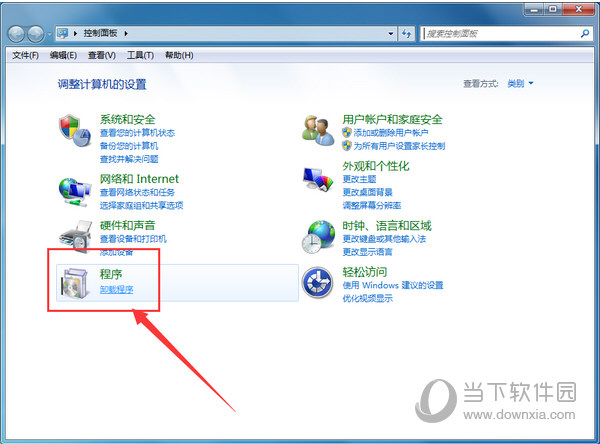Open User Accounts people icon
Viewport: 600px width, 444px height.
click(318, 131)
